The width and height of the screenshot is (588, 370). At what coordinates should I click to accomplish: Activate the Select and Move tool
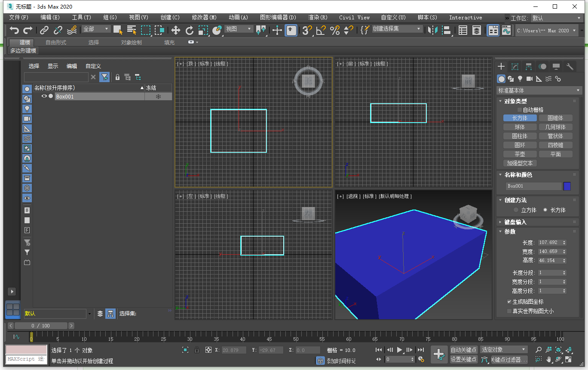point(175,30)
